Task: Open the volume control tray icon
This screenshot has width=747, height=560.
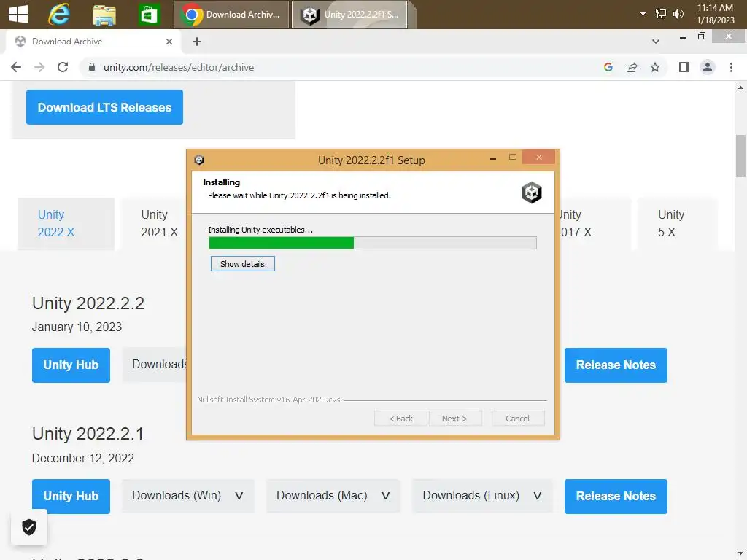Action: [678, 14]
